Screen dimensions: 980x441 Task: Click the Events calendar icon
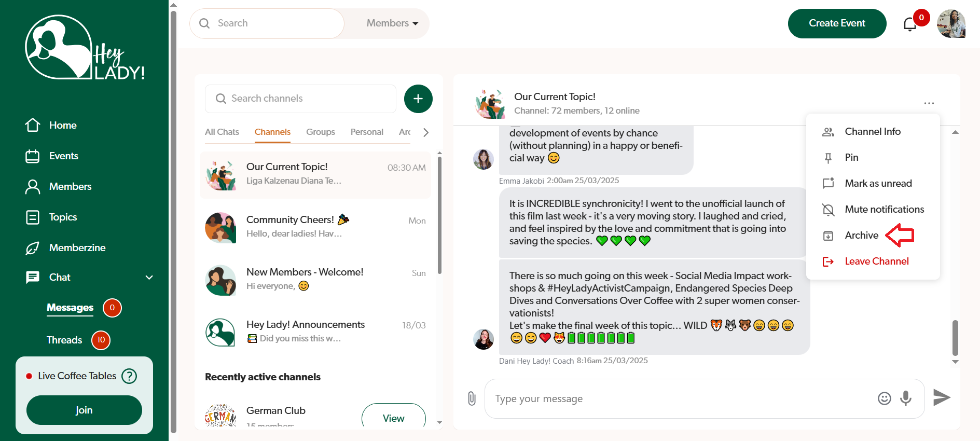pyautogui.click(x=33, y=156)
